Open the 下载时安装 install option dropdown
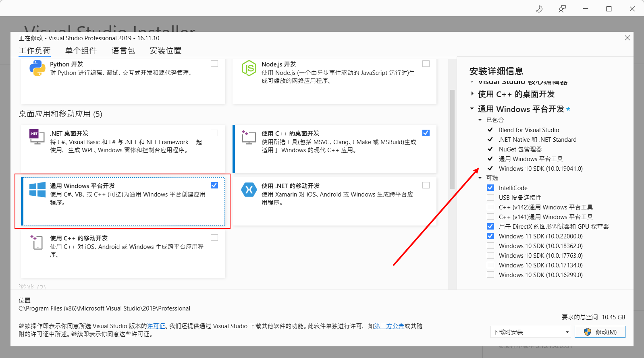644x358 pixels. coord(531,332)
